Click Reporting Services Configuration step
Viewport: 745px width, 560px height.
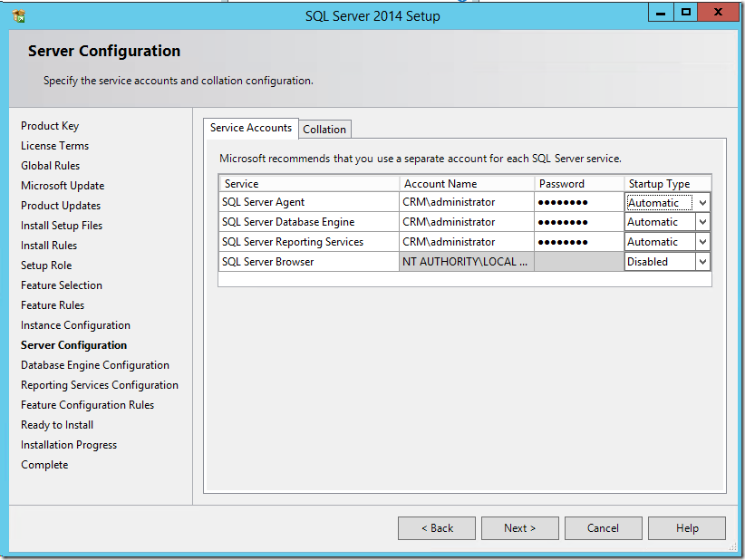pos(100,385)
